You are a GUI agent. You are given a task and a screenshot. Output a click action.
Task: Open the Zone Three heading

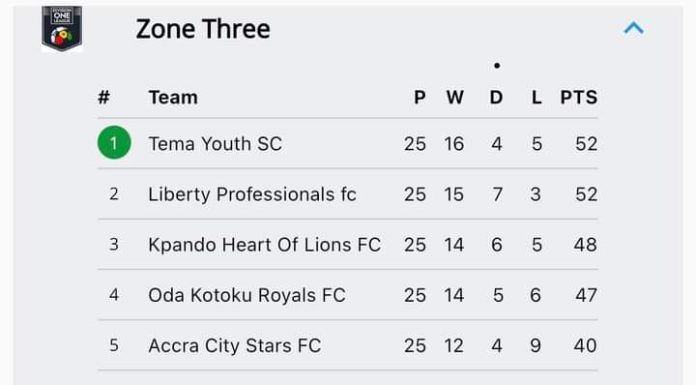pos(203,29)
